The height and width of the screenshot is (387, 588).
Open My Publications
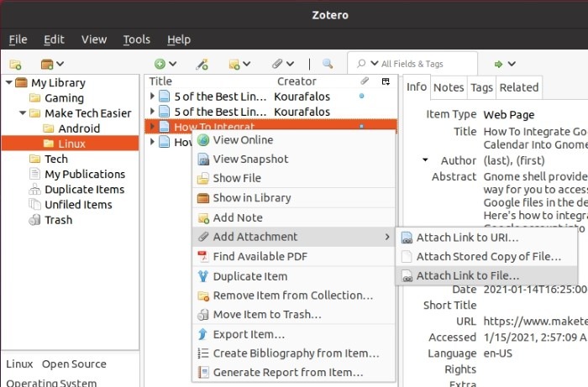pyautogui.click(x=85, y=175)
